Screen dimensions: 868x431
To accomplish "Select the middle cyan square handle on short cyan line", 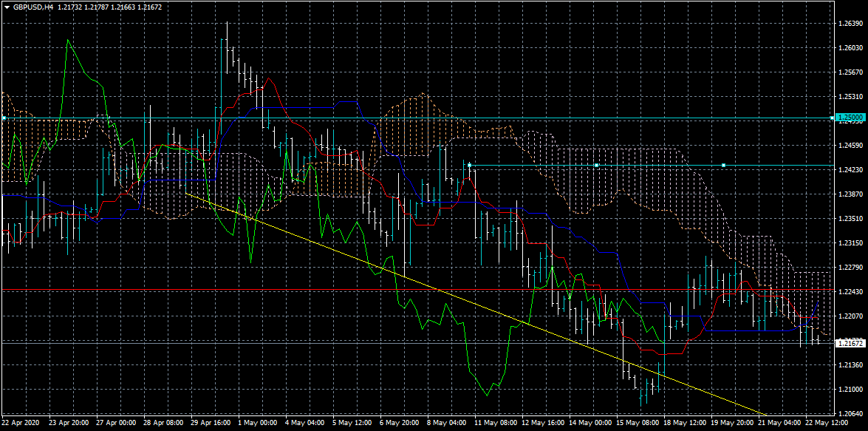I will point(597,165).
